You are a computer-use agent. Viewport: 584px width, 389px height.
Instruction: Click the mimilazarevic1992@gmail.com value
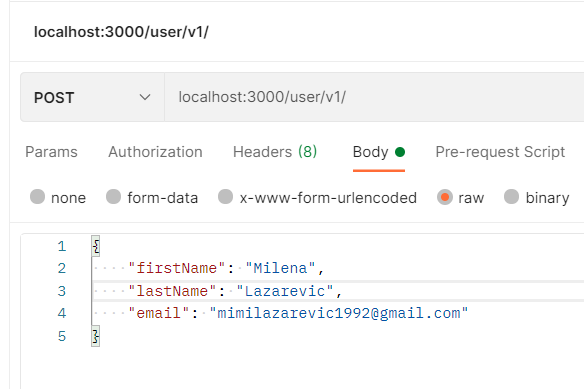(339, 313)
